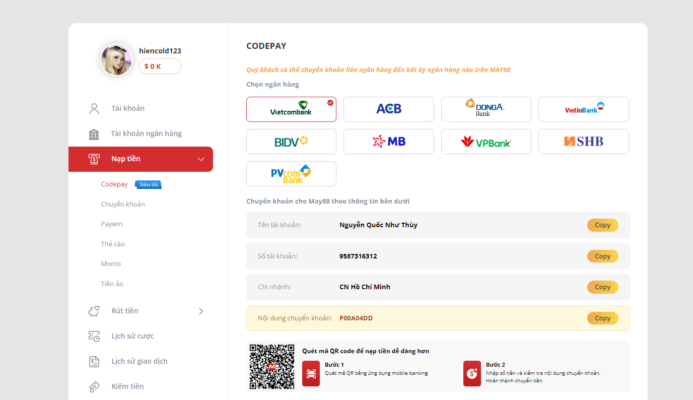Click transfer code text P00A04DD
This screenshot has width=693, height=400.
point(356,318)
